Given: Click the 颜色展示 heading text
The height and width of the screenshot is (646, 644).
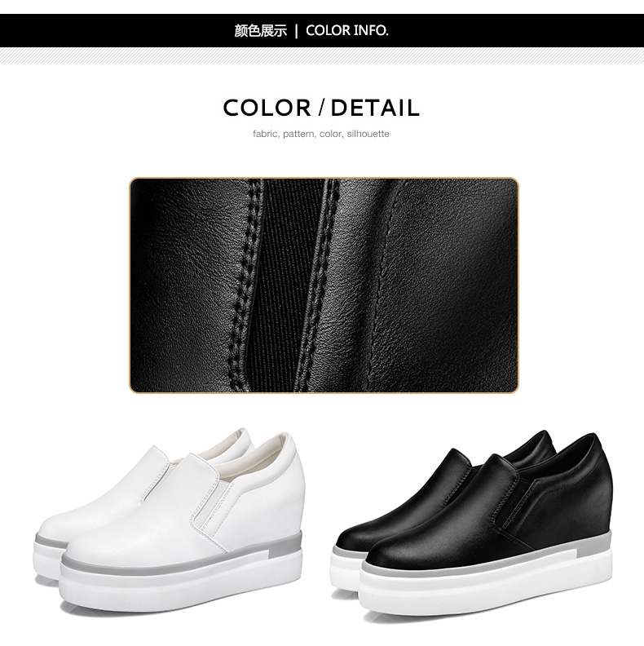Looking at the screenshot, I should coord(260,31).
